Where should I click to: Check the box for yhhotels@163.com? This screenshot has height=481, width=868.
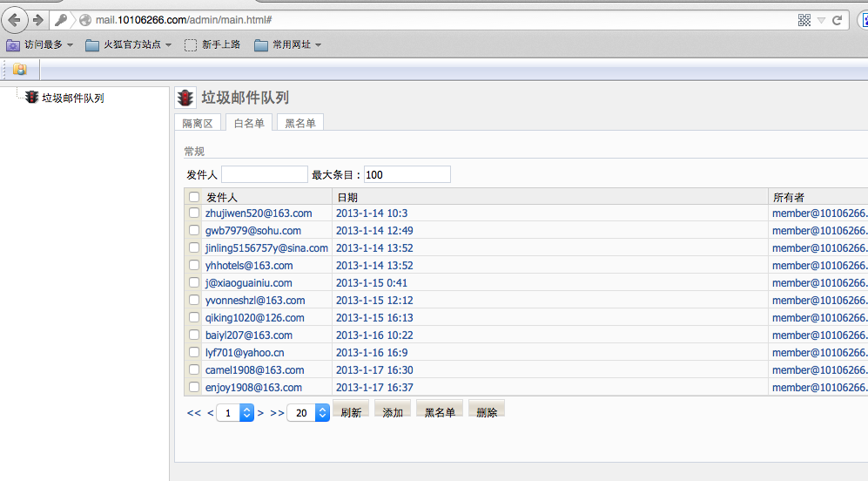click(194, 266)
